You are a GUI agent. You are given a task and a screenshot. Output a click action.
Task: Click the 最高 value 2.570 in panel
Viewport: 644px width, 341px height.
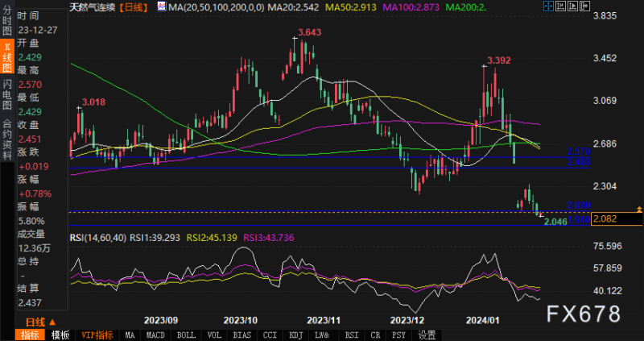pyautogui.click(x=30, y=85)
